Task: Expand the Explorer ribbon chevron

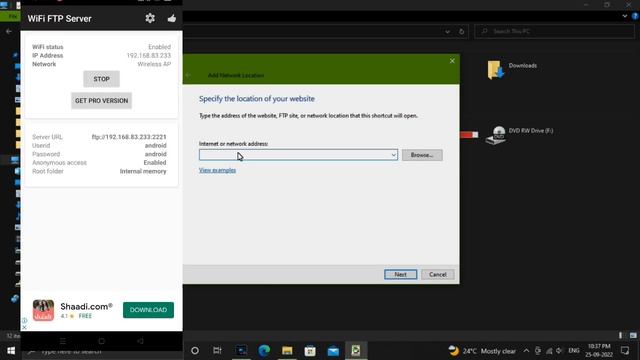Action: (624, 16)
